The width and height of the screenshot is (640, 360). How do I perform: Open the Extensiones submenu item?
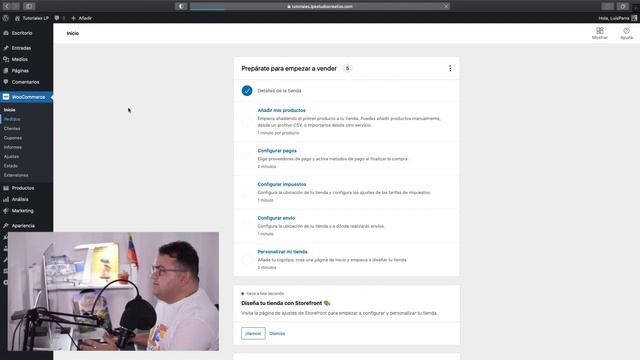16,176
